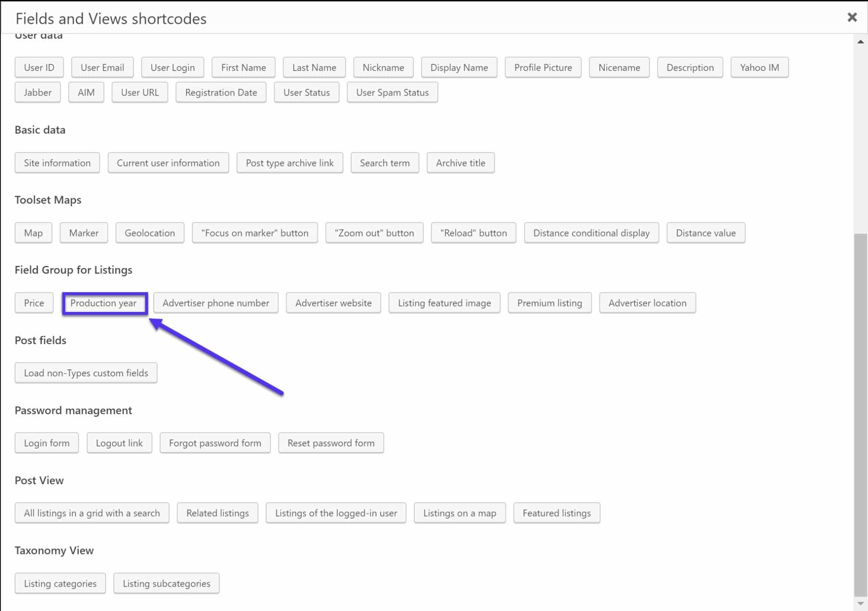Select the Geolocation shortcode button
The image size is (868, 611).
coord(150,233)
